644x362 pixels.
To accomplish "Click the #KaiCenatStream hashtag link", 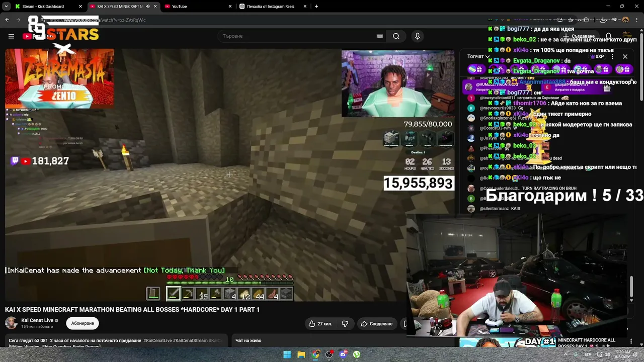I will 191,340.
